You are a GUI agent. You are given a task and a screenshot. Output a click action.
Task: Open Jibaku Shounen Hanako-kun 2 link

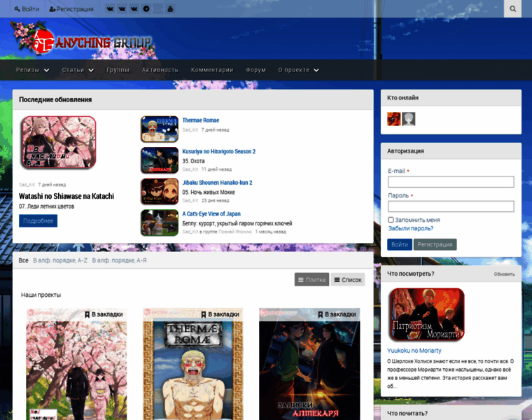click(x=217, y=183)
